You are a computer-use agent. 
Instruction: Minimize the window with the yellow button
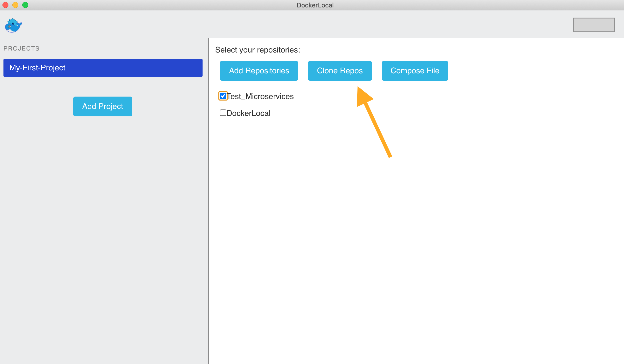pyautogui.click(x=15, y=5)
